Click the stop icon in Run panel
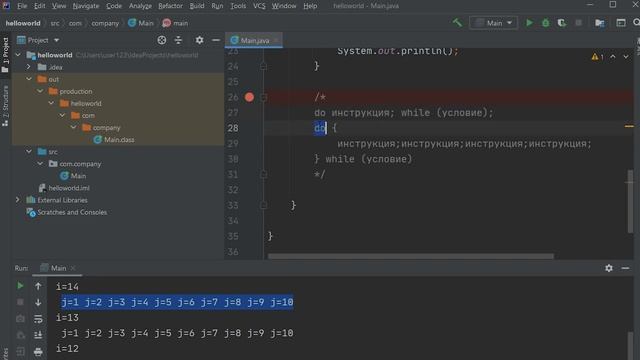640x360 pixels. coord(20,302)
